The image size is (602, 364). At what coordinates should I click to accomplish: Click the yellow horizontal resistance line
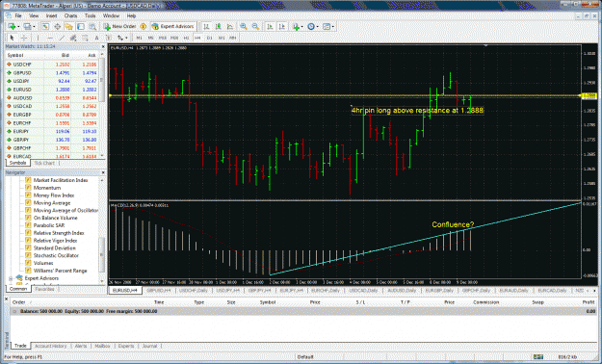(345, 95)
